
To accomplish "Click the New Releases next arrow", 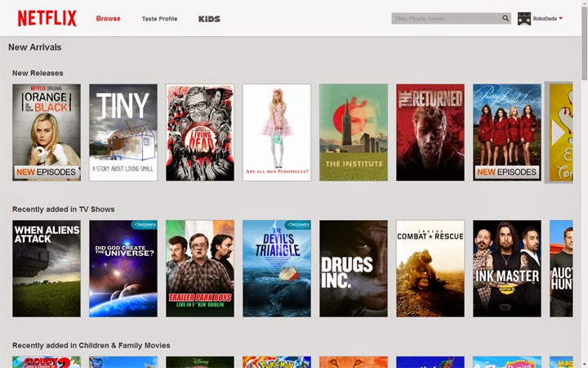I will 559,132.
